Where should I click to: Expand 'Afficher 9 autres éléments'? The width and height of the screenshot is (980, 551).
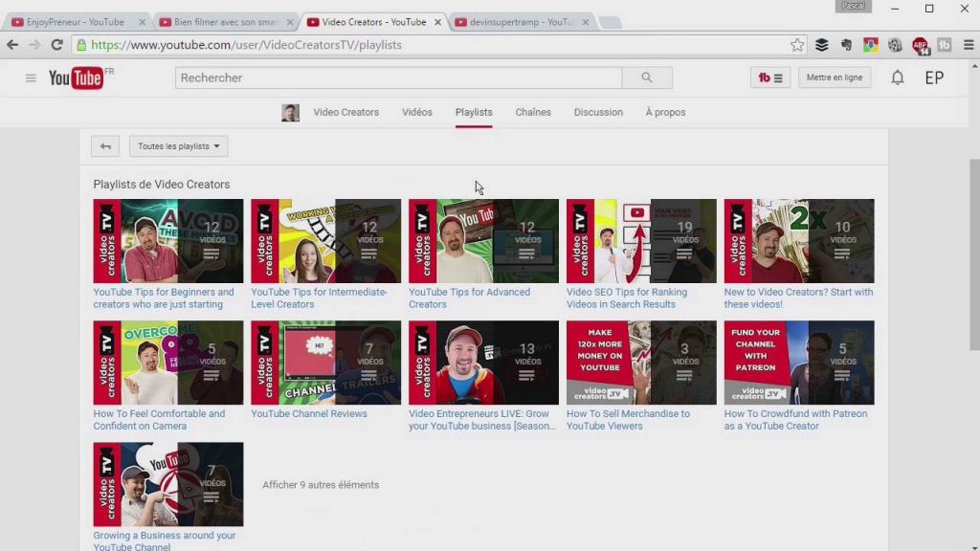(x=321, y=485)
